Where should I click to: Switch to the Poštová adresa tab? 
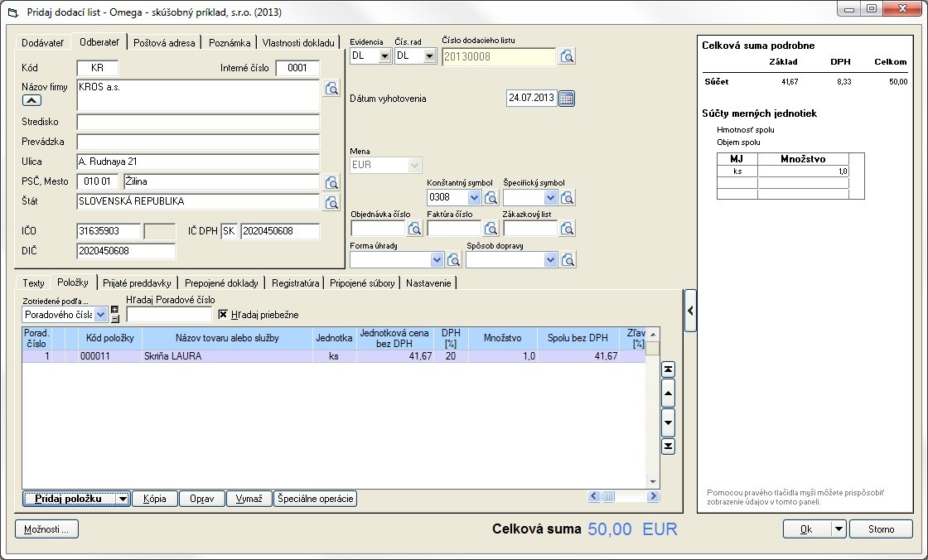(164, 42)
